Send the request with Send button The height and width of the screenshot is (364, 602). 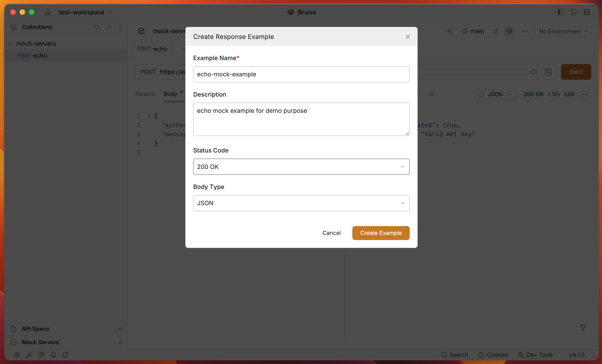576,72
